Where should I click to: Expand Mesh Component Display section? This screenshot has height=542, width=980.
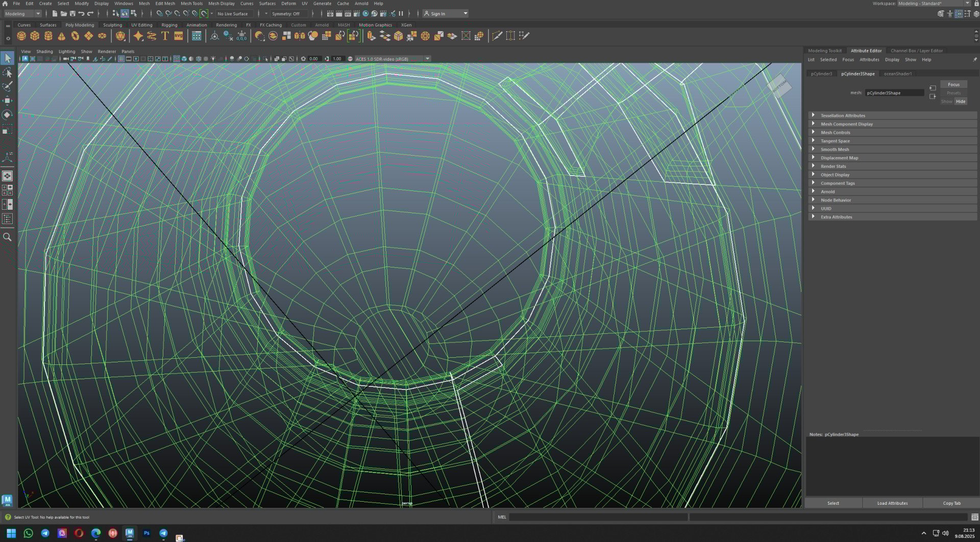pyautogui.click(x=893, y=124)
